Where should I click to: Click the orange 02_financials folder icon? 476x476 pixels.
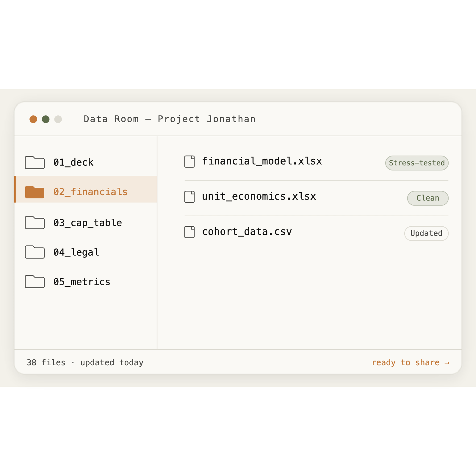pyautogui.click(x=35, y=192)
